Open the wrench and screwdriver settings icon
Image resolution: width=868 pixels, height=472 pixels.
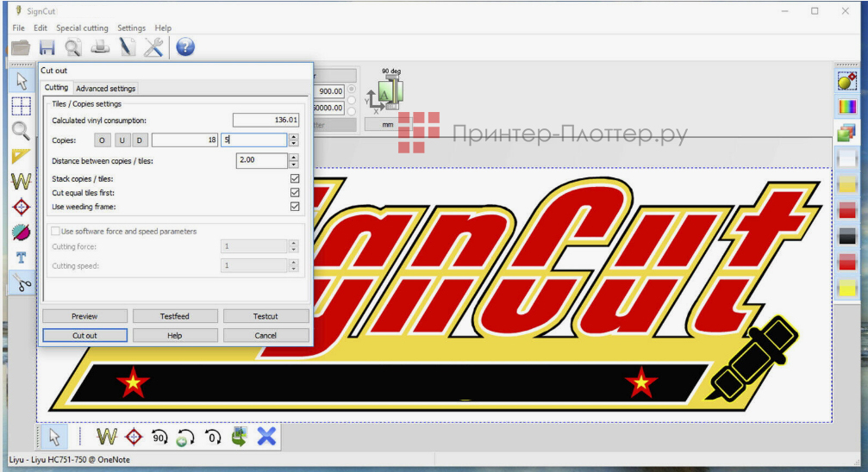click(153, 47)
